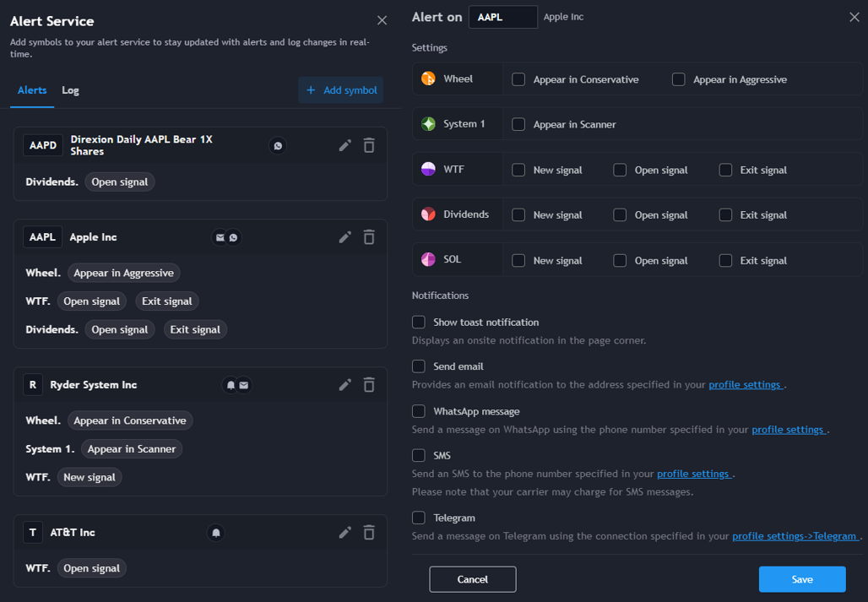Click the T ticker badge
868x602 pixels.
[x=33, y=532]
